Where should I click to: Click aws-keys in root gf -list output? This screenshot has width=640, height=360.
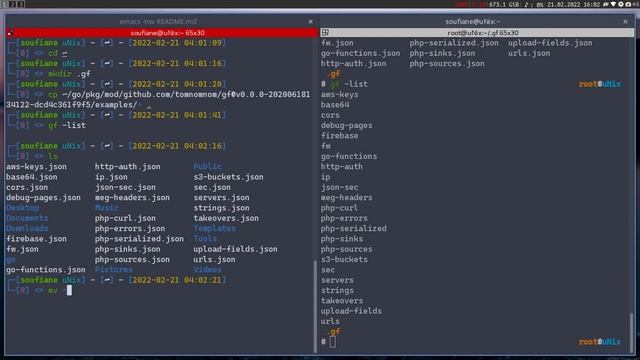340,94
